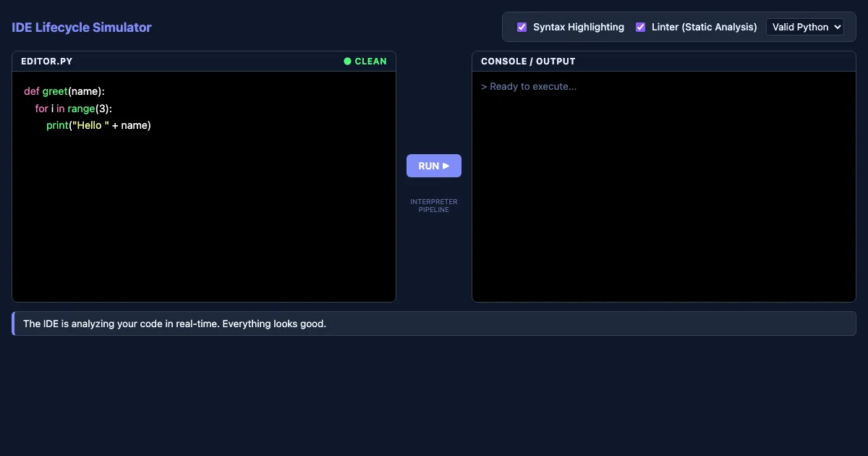This screenshot has width=868, height=456.
Task: Click the Syntax Highlighting label text
Action: coord(579,27)
